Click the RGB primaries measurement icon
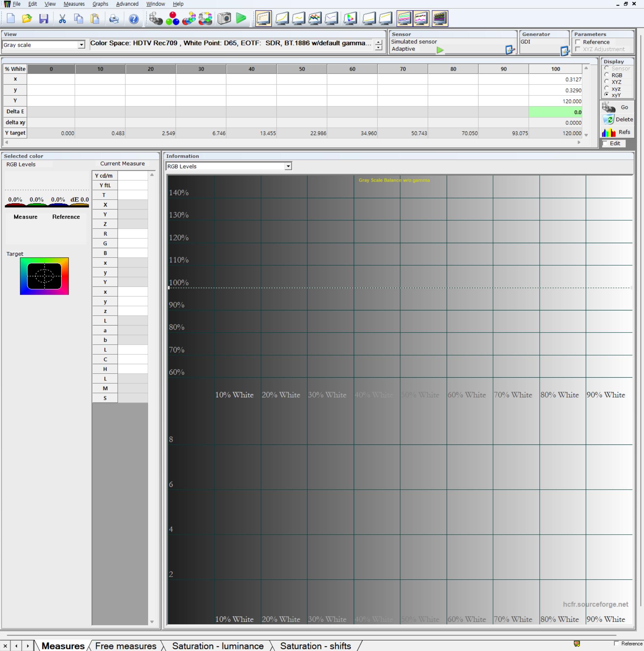The height and width of the screenshot is (651, 644). (x=172, y=18)
